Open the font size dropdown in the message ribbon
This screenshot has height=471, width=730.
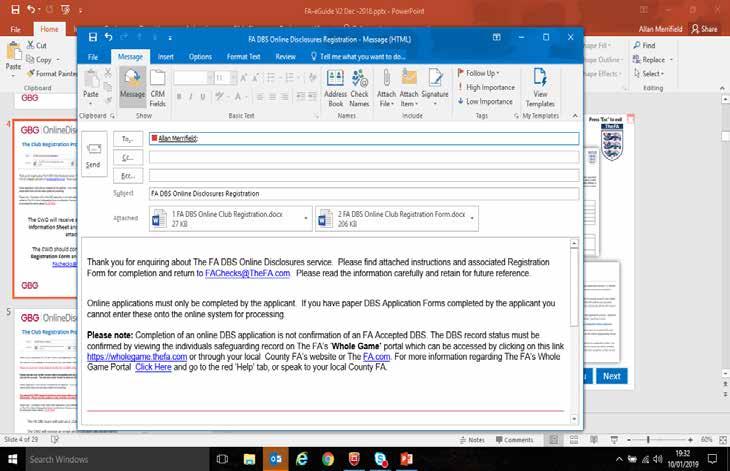pos(234,78)
